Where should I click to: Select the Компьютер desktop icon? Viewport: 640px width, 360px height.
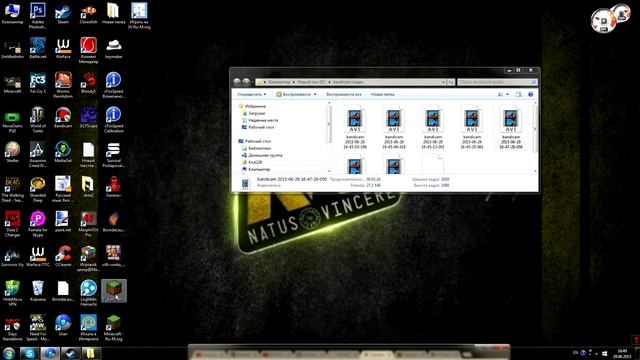pyautogui.click(x=12, y=13)
